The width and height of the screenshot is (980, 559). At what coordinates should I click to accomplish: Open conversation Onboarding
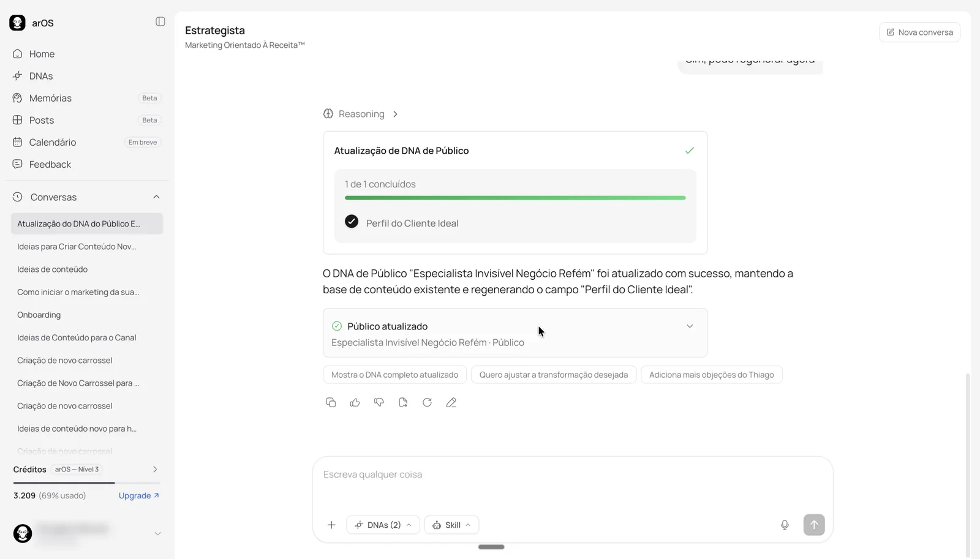pos(87,315)
